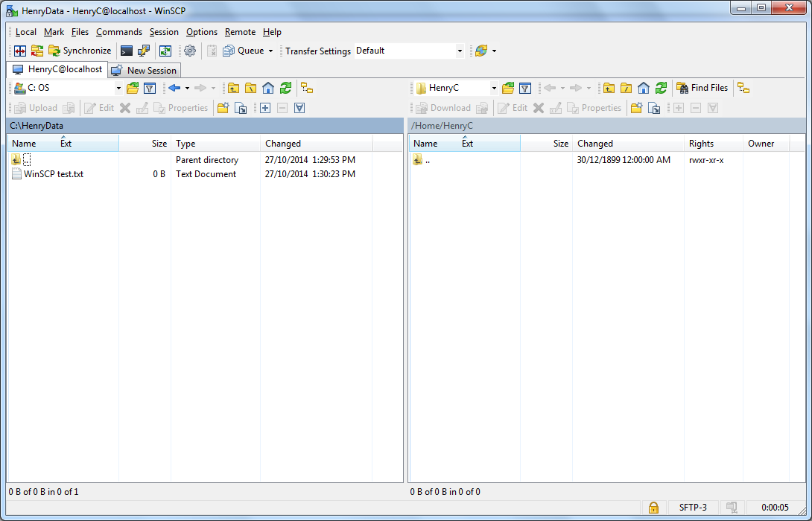This screenshot has width=812, height=521.
Task: Expand the Queue dropdown arrow
Action: [x=270, y=51]
